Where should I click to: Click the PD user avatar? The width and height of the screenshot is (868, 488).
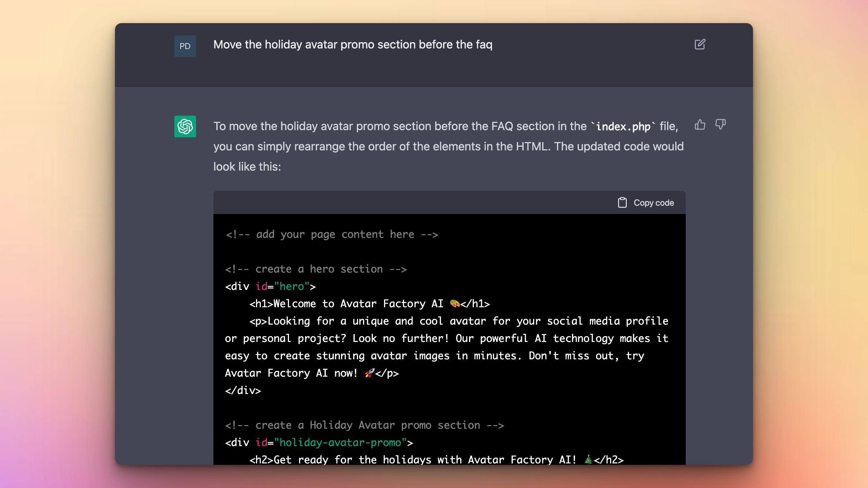click(x=185, y=46)
